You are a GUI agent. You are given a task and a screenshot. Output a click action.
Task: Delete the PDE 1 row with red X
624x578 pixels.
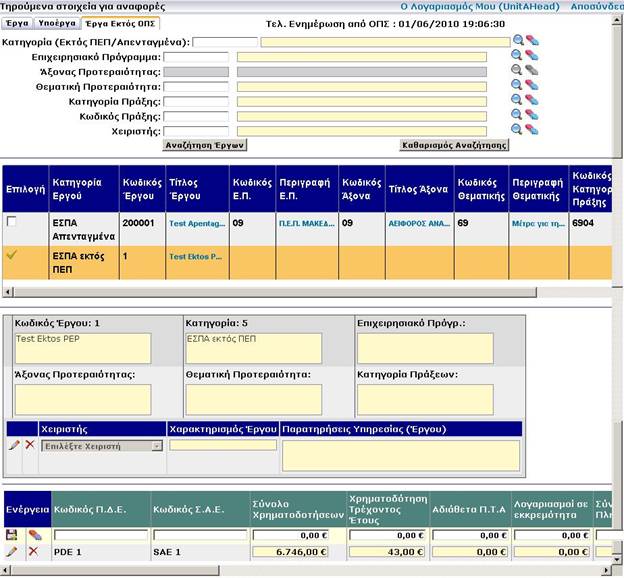tap(33, 551)
